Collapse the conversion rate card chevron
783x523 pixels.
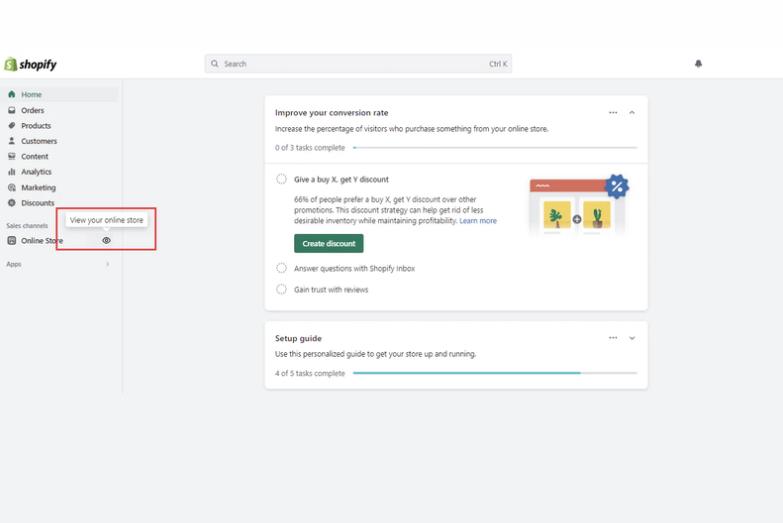(632, 113)
